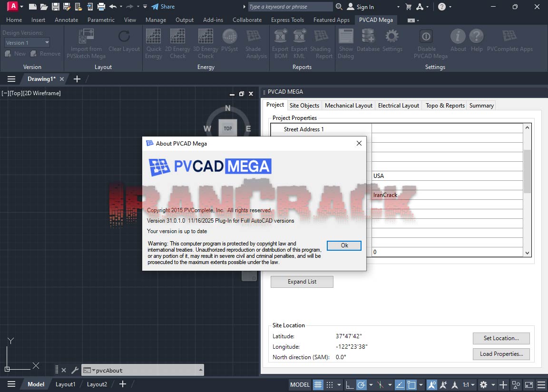The width and height of the screenshot is (548, 392).
Task: Toggle snap mode in the status bar
Action: coord(330,385)
